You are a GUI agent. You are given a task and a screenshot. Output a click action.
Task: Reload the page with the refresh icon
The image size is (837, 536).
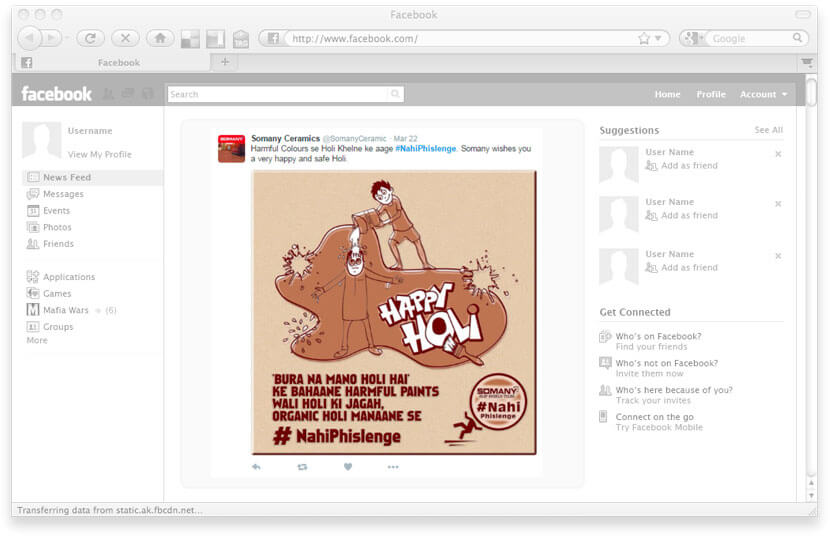(x=90, y=38)
